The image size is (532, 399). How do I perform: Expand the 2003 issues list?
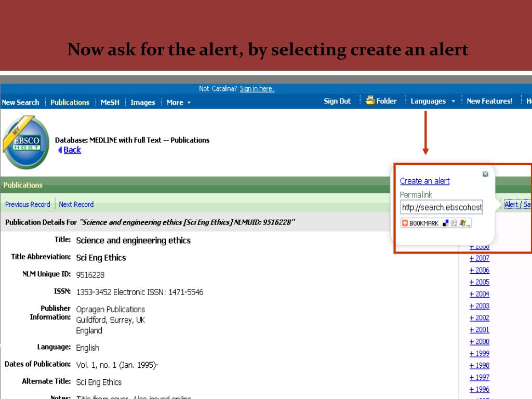(x=479, y=305)
